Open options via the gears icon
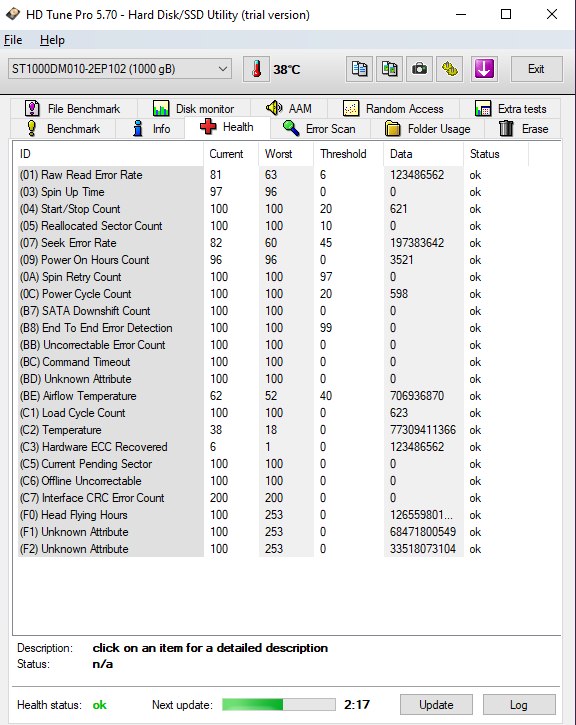The image size is (576, 725). 449,69
